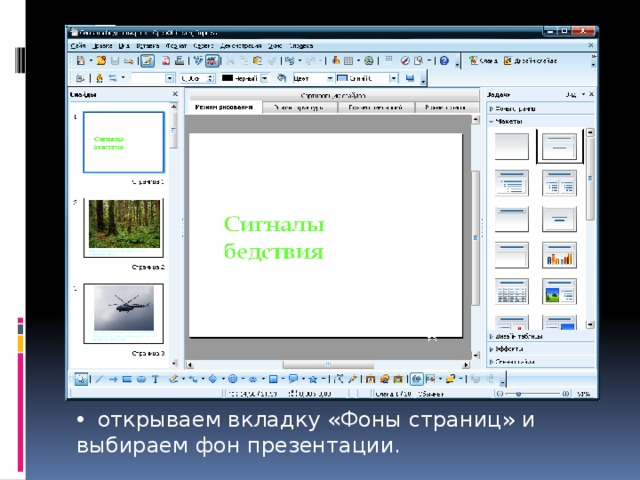Image resolution: width=640 pixels, height=480 pixels.
Task: Choose the blank slide layout
Action: tap(511, 146)
